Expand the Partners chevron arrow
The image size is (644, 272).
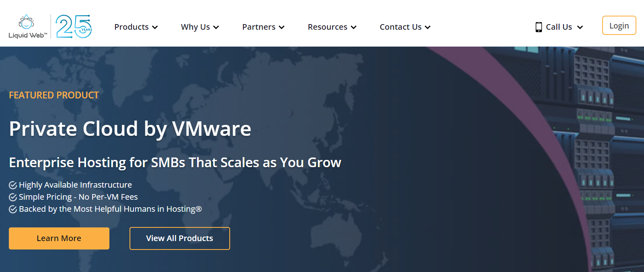tap(282, 27)
